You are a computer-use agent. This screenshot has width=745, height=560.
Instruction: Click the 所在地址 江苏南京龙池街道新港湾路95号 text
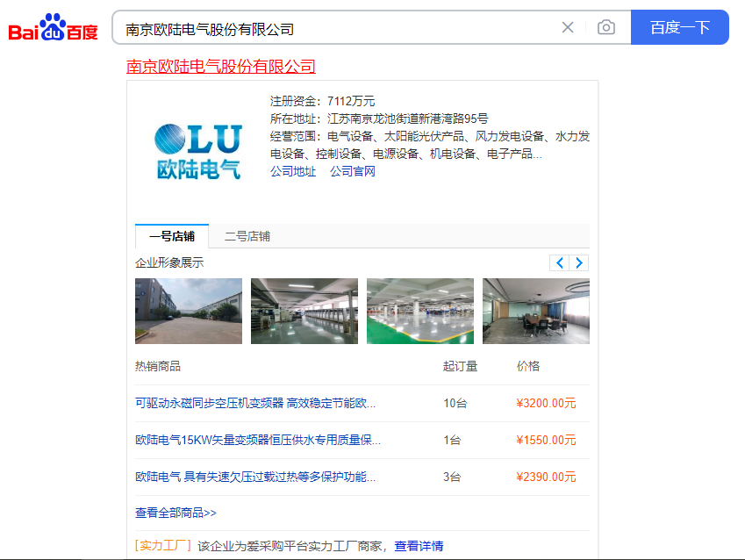379,118
